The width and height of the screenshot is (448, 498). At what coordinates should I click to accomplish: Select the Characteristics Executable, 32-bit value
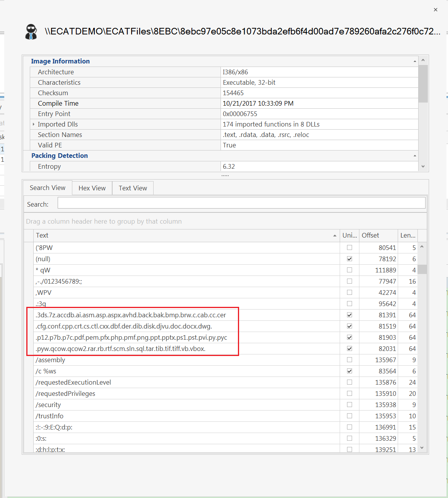249,82
